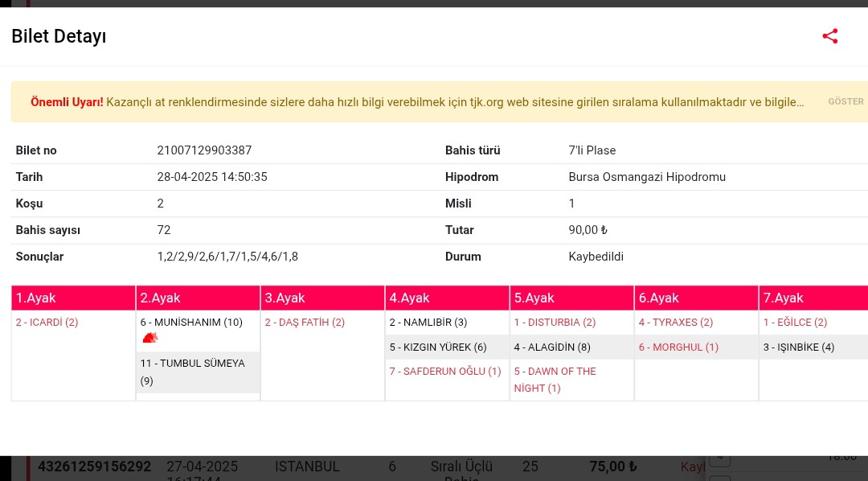This screenshot has width=868, height=481.
Task: Click the Bahis sayısı label
Action: (48, 230)
